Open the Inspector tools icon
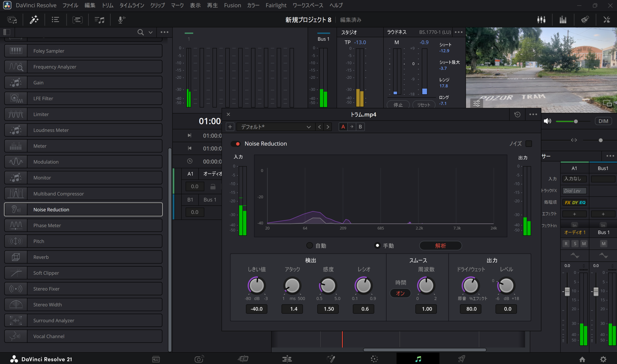The height and width of the screenshot is (364, 617). [x=607, y=20]
